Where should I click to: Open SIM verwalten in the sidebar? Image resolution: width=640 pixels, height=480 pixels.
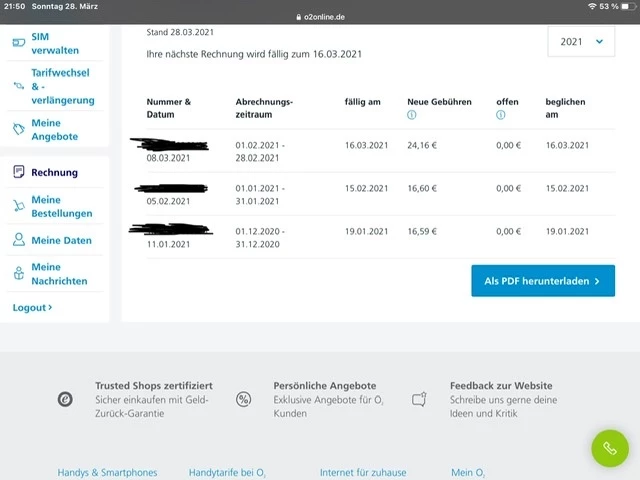coord(54,43)
